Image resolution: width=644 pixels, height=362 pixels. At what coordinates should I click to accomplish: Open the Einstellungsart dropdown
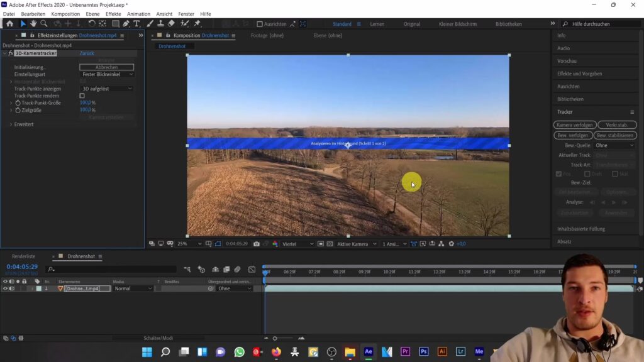point(108,74)
